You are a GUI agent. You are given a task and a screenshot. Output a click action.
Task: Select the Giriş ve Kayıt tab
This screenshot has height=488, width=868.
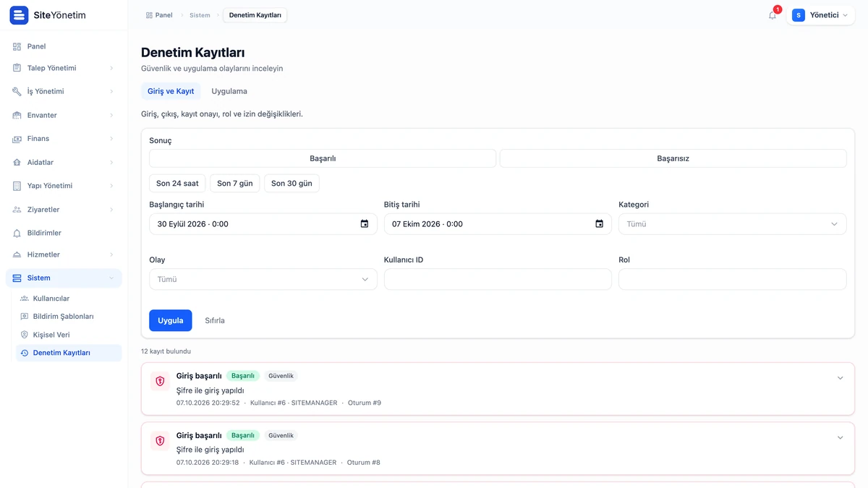171,92
